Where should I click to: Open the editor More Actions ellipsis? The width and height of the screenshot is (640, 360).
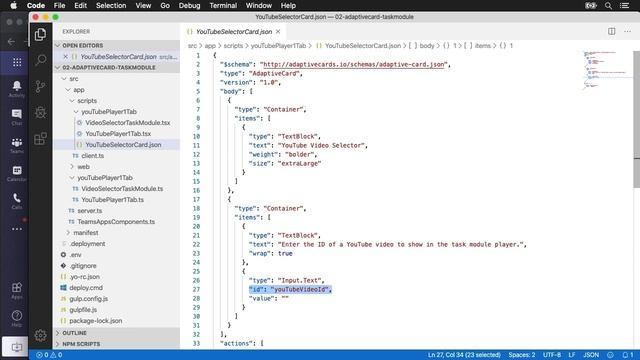click(x=627, y=31)
